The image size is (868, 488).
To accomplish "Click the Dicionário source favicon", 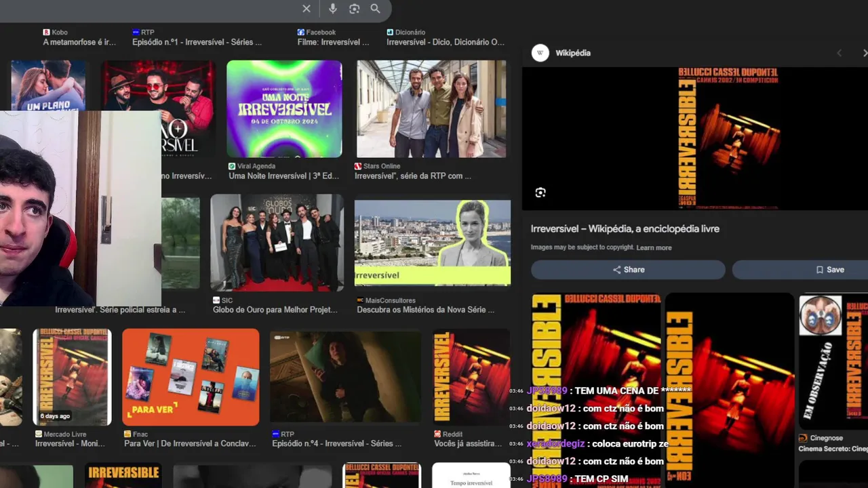I will (390, 32).
